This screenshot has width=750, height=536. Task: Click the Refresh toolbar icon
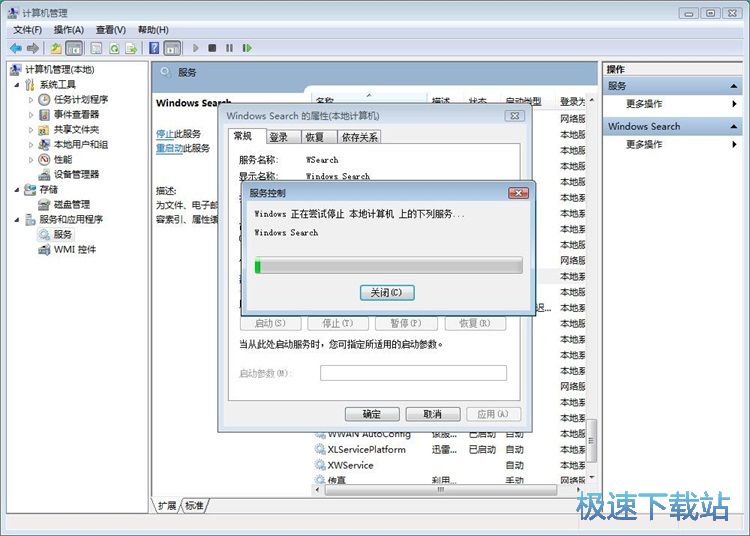(114, 48)
